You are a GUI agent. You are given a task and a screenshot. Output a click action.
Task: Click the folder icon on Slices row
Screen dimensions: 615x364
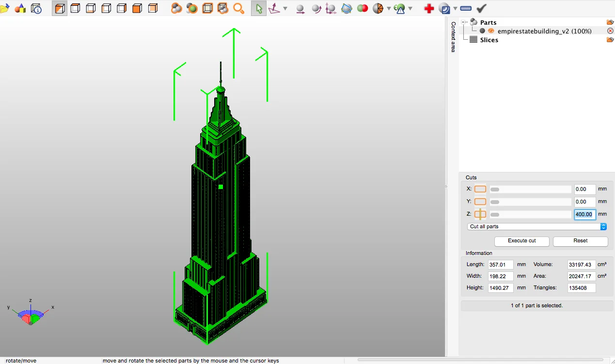610,40
